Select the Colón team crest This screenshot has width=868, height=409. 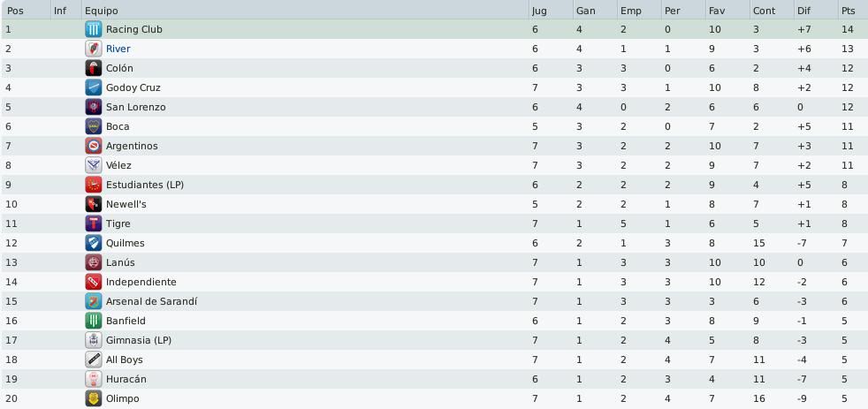point(94,68)
